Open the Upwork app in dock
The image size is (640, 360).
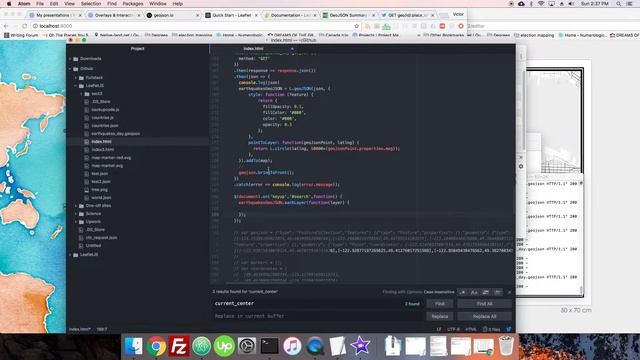click(224, 346)
